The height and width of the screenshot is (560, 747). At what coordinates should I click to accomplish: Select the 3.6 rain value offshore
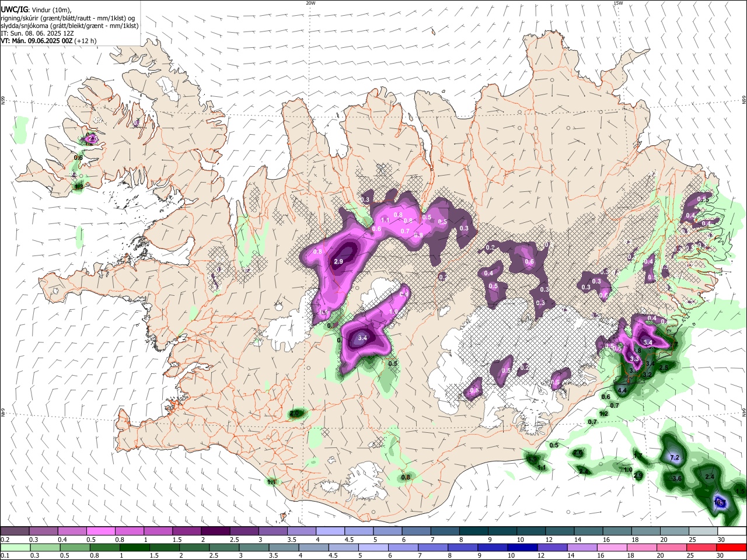(x=677, y=478)
